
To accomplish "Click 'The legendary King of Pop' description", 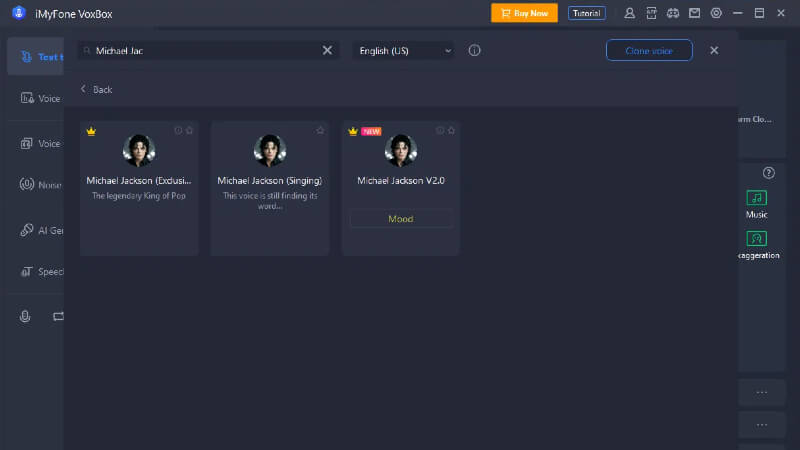I will coord(139,196).
